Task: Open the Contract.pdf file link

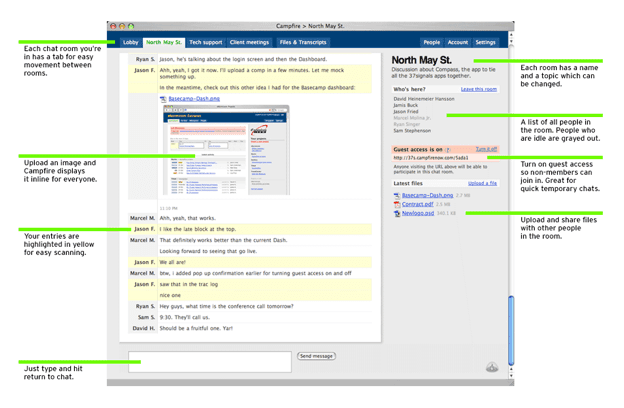Action: pos(417,204)
